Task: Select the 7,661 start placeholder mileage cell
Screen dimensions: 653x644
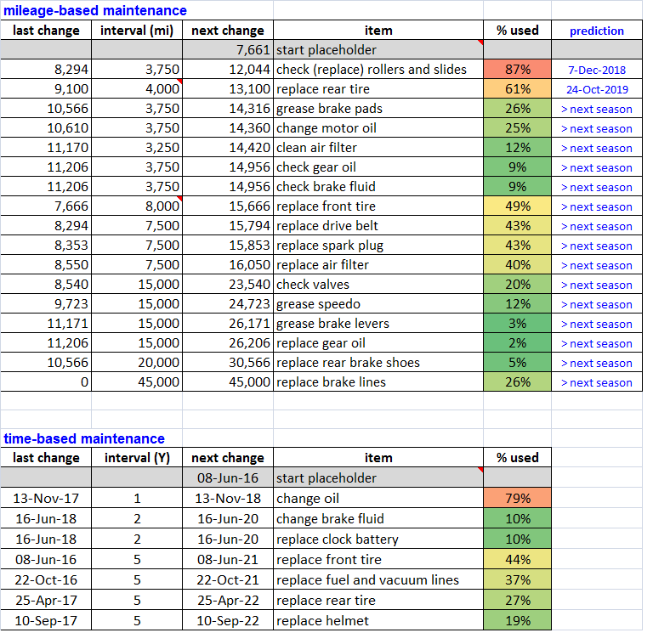Action: (228, 50)
